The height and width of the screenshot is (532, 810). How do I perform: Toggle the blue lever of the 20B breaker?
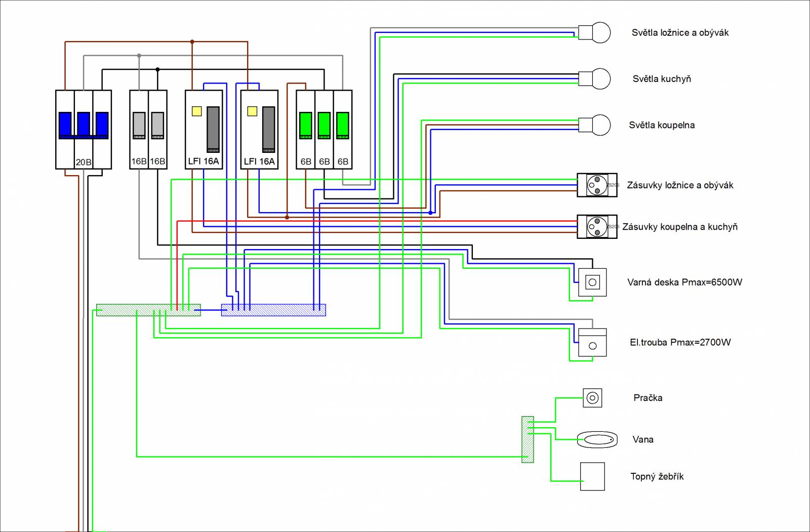(x=84, y=125)
